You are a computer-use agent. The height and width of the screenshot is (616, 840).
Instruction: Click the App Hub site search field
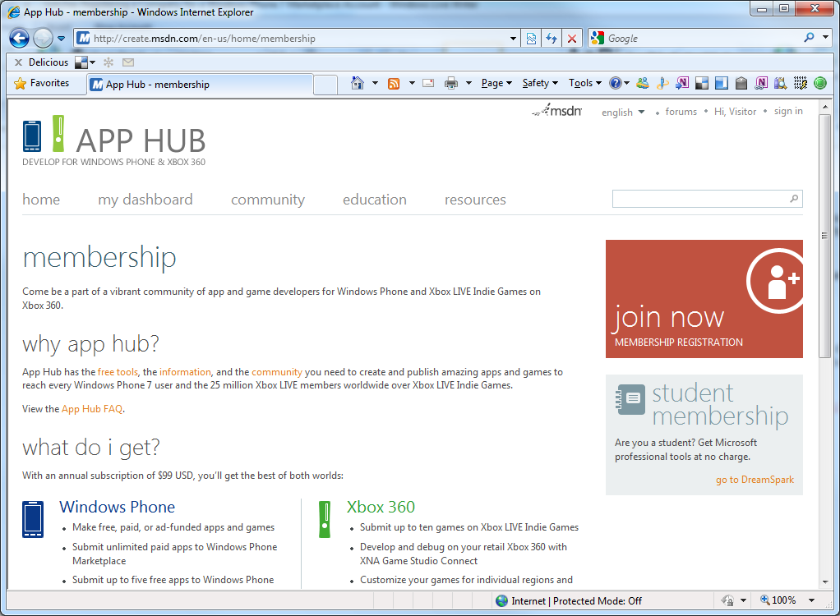[x=699, y=199]
